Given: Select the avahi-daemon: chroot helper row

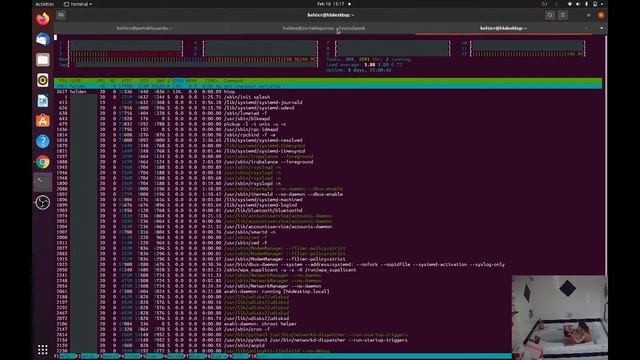Looking at the screenshot, I should [x=328, y=324].
